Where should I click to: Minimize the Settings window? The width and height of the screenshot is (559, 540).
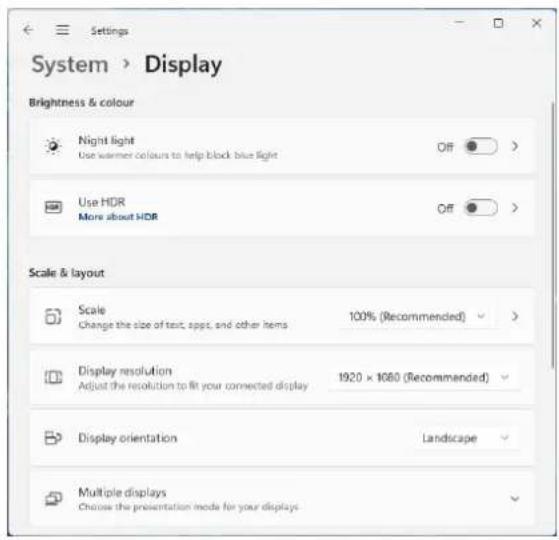coord(460,22)
